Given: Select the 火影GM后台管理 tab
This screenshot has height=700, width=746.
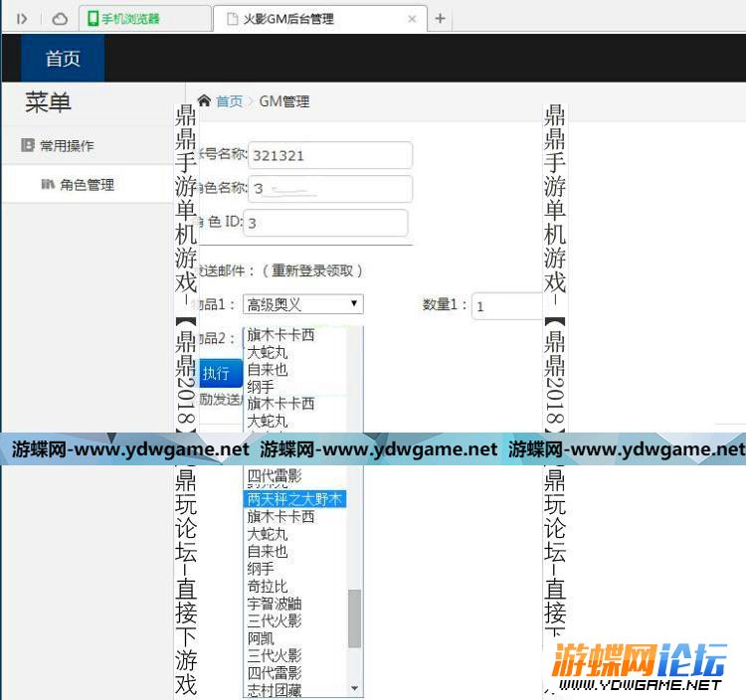Looking at the screenshot, I should click(319, 19).
